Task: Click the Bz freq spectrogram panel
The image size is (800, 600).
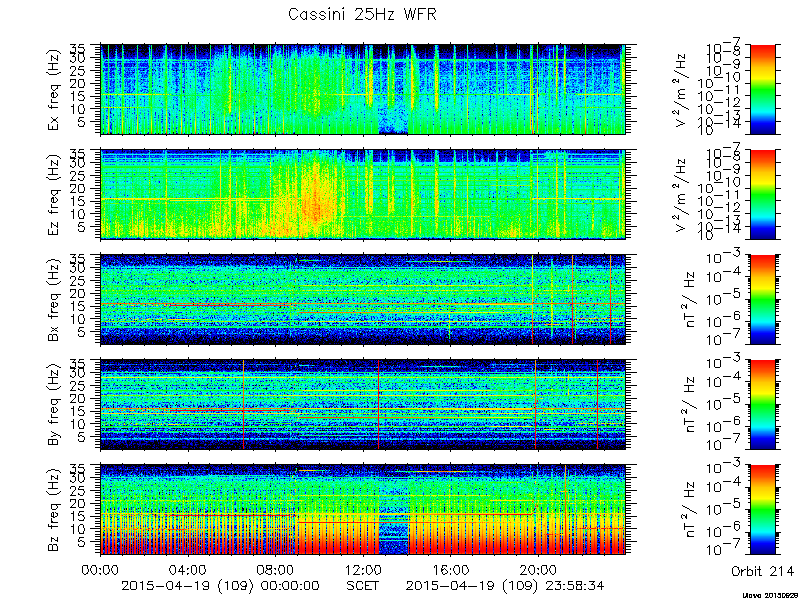Action: pyautogui.click(x=363, y=509)
